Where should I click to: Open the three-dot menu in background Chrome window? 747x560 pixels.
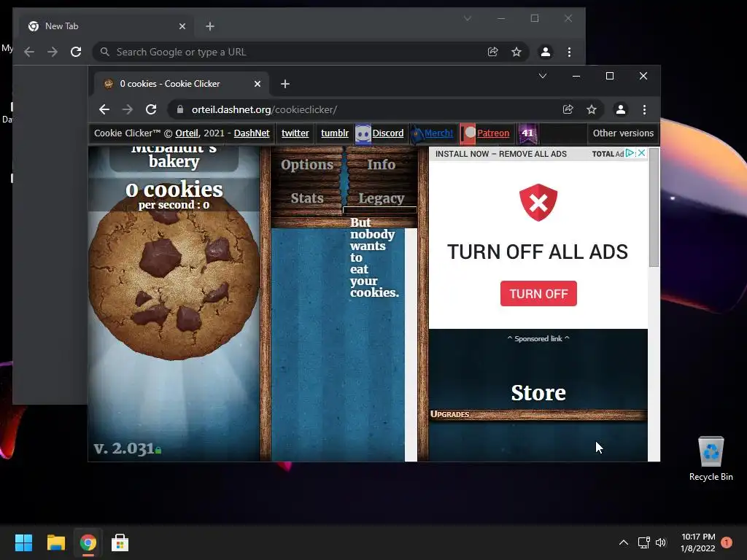pyautogui.click(x=569, y=52)
